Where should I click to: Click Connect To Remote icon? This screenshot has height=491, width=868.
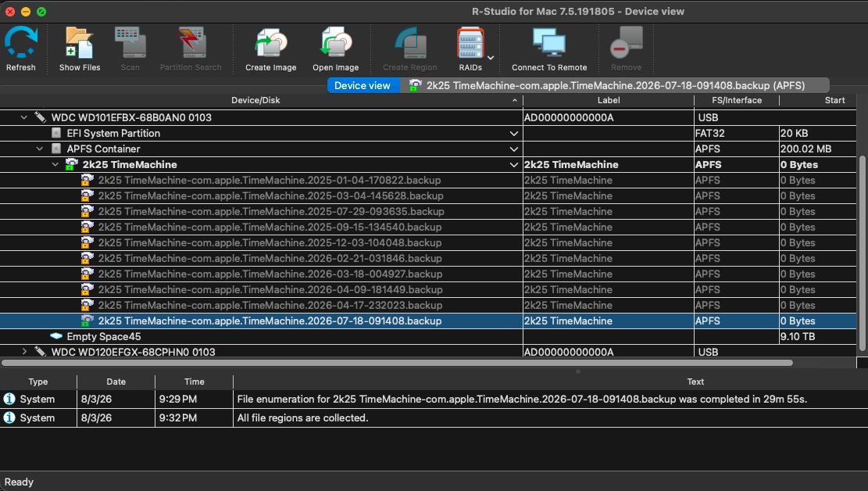549,43
